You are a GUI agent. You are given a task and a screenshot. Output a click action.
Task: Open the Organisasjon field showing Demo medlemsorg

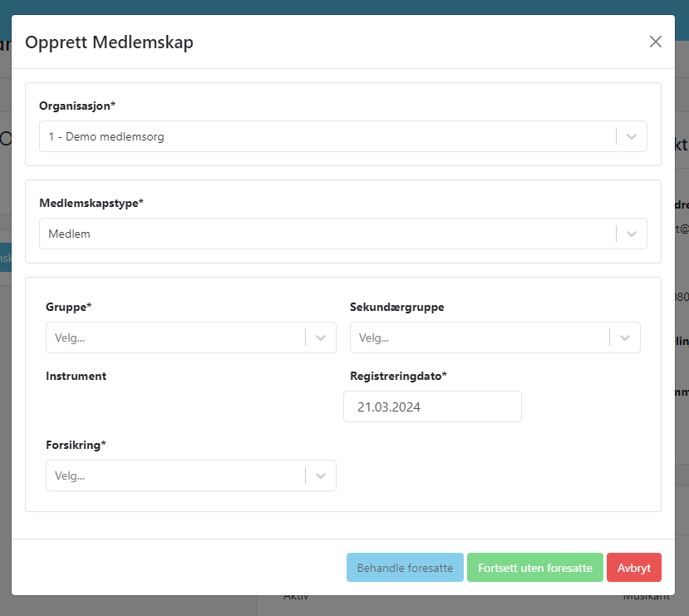(324, 137)
